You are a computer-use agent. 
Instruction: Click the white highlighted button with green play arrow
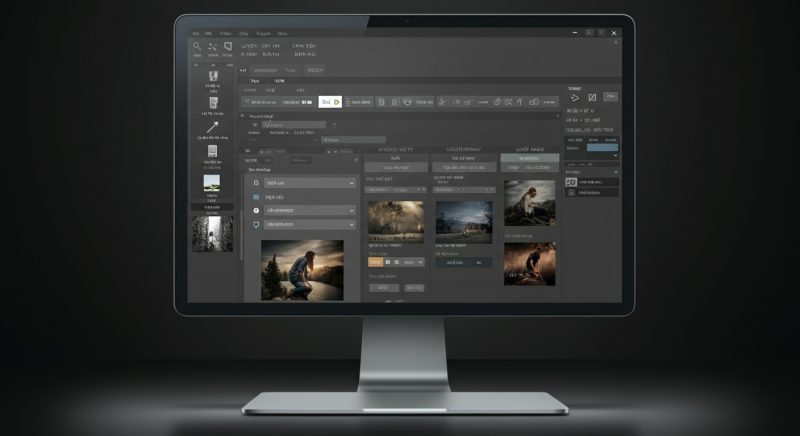coord(330,102)
